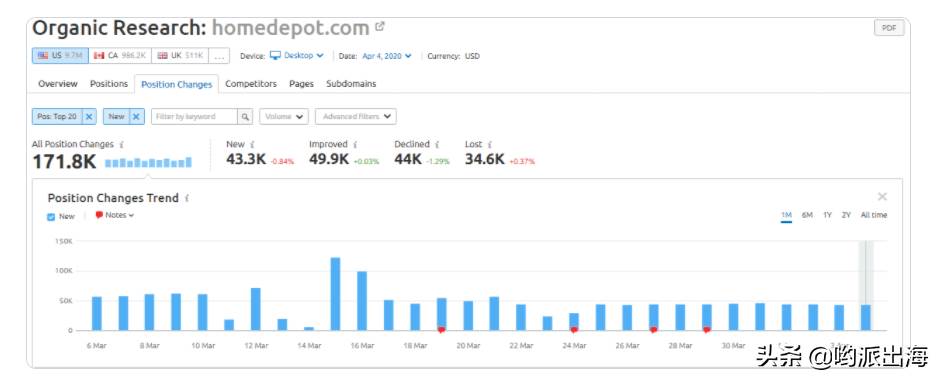Click info icon next to All Position Changes
This screenshot has width=940, height=380.
[122, 144]
